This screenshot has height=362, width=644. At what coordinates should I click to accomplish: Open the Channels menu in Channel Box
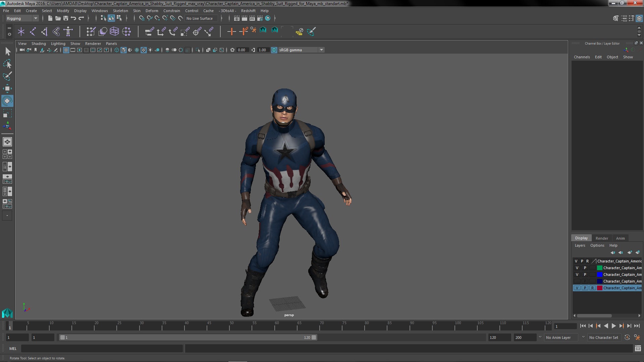(x=582, y=57)
